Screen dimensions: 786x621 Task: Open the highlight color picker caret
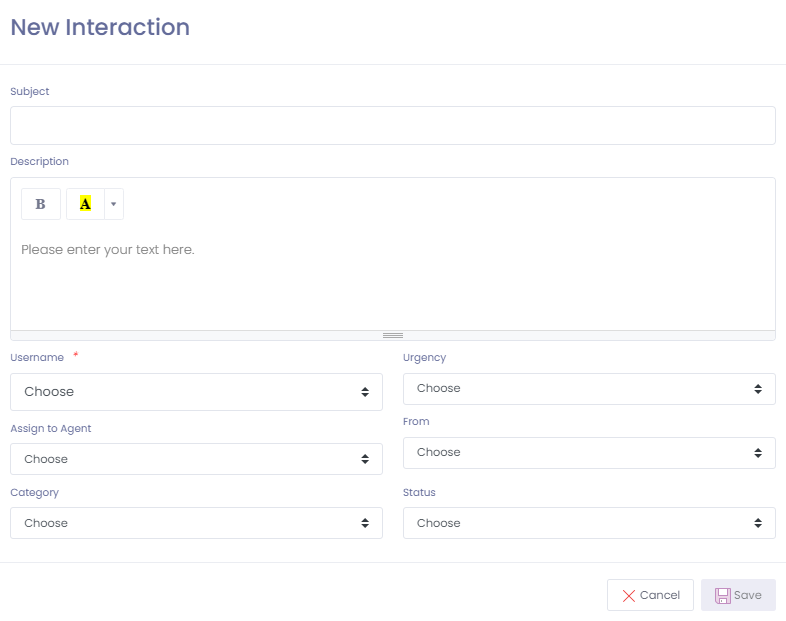click(x=114, y=204)
